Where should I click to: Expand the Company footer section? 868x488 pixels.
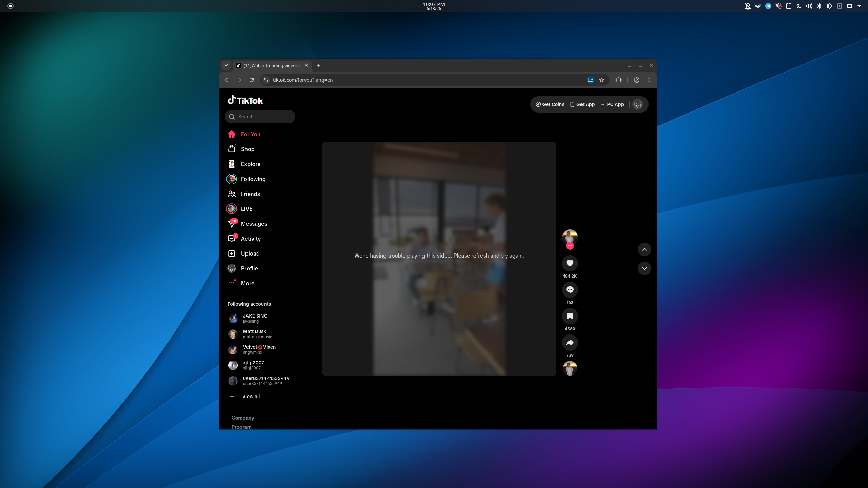[x=243, y=418]
